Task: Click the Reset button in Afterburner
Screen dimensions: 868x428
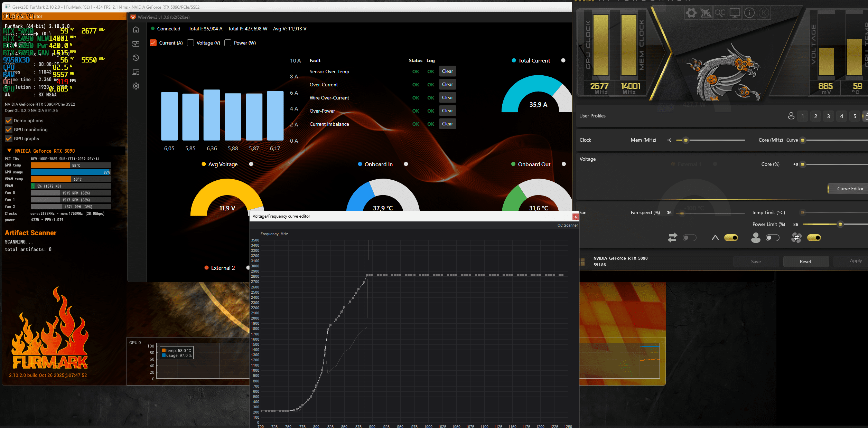Action: (805, 261)
